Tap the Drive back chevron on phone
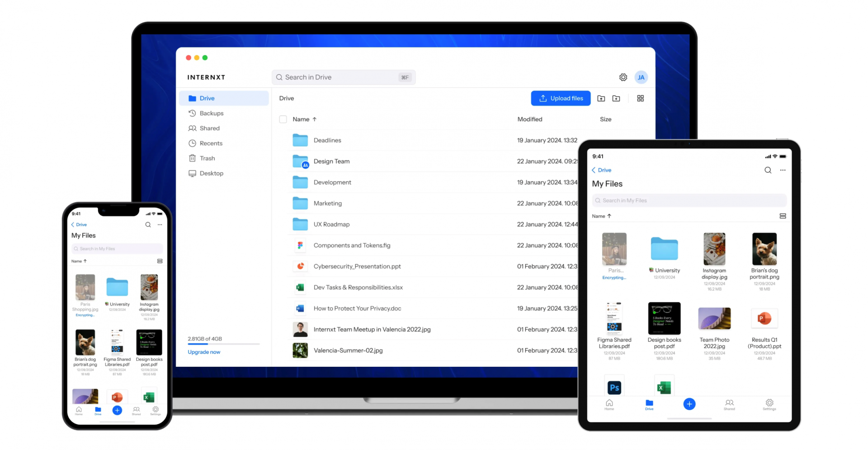Screen dimensions: 868x450 coord(73,225)
